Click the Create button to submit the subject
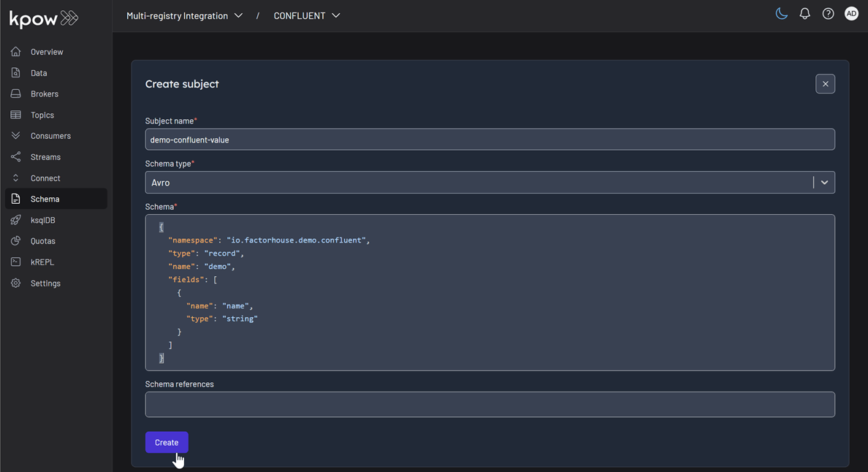 (167, 442)
